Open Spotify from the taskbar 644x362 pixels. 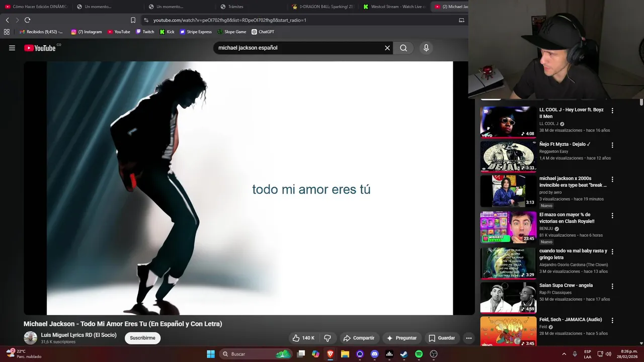click(419, 354)
